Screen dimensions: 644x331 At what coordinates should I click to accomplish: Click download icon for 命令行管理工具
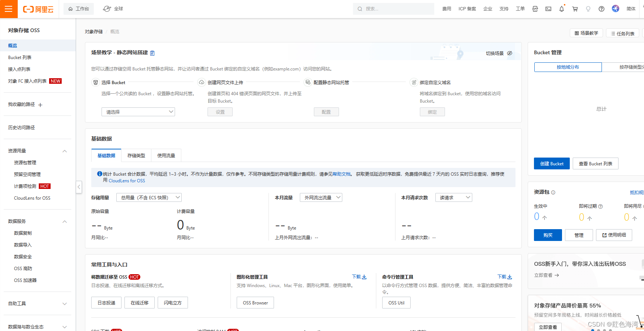click(510, 277)
